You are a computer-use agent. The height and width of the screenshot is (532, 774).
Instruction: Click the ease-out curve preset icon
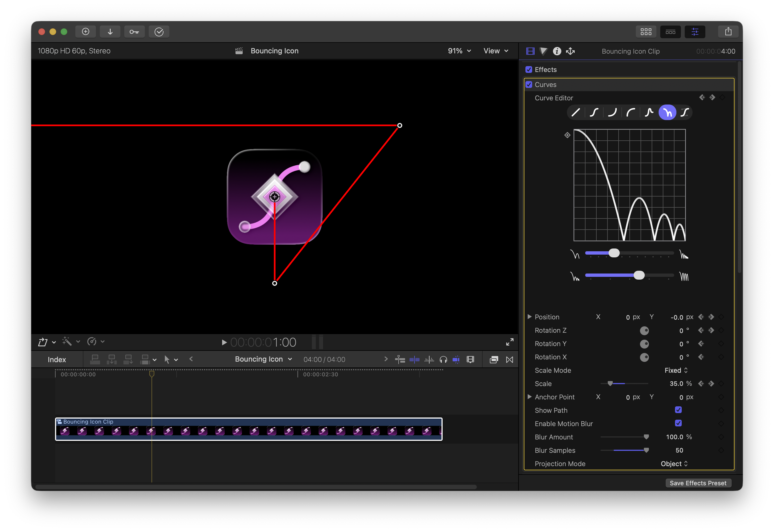click(631, 112)
